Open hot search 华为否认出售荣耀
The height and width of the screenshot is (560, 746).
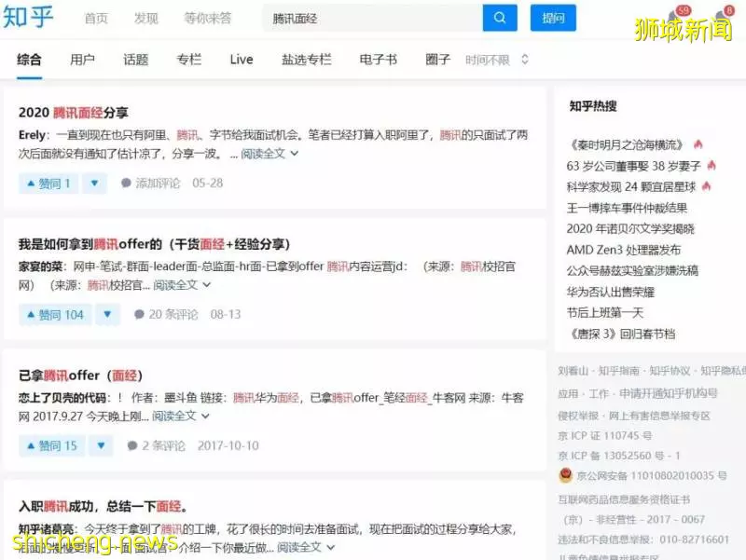pos(611,292)
